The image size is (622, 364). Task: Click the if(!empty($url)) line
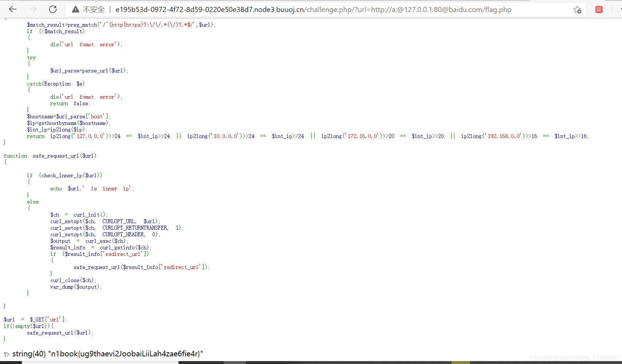click(x=28, y=326)
